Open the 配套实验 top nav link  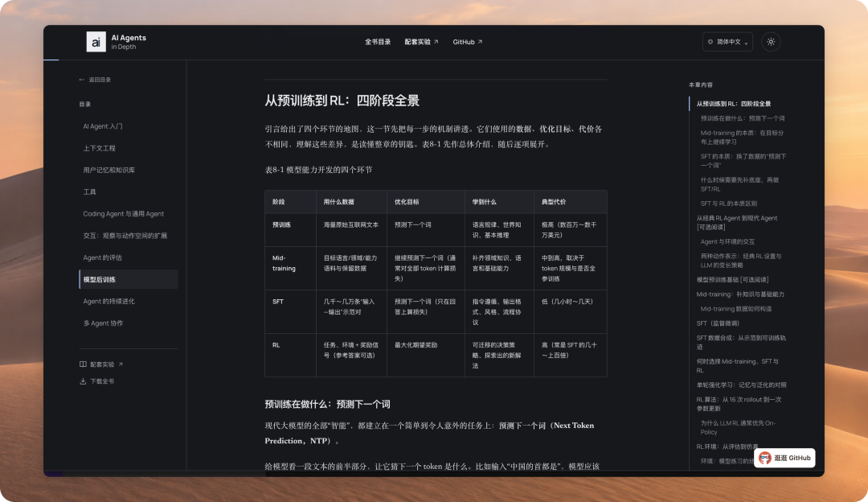pos(421,42)
